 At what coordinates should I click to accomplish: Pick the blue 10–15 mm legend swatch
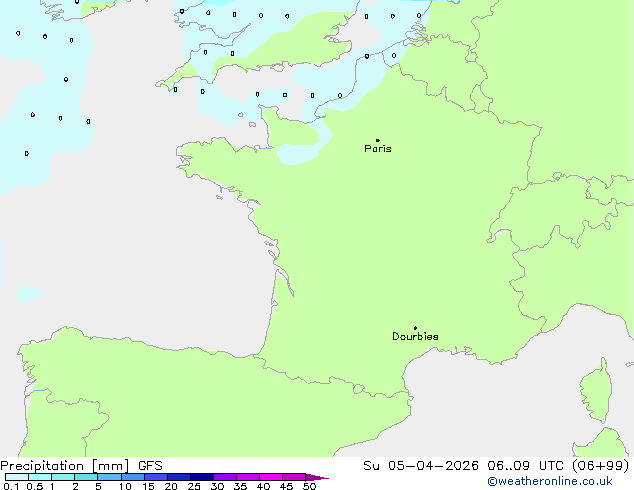coord(133,477)
